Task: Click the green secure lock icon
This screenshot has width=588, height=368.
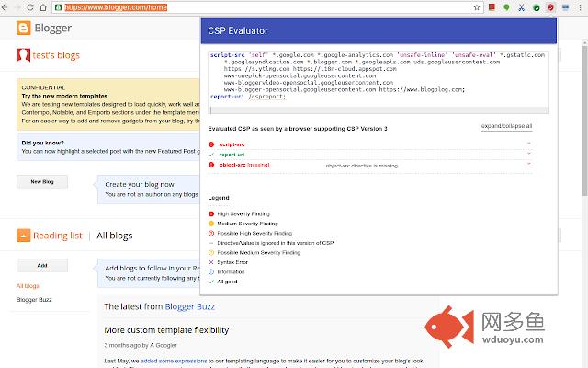Action: [x=58, y=7]
